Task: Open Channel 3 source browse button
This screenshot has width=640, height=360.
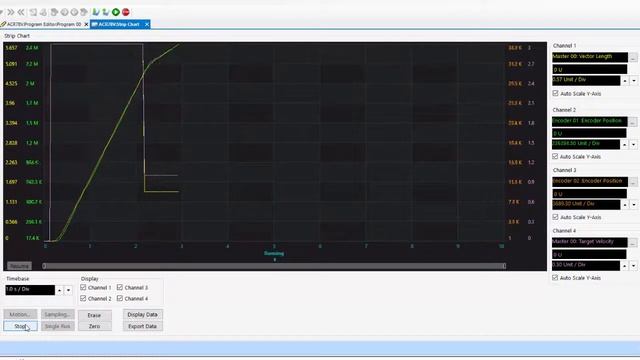Action: click(633, 182)
